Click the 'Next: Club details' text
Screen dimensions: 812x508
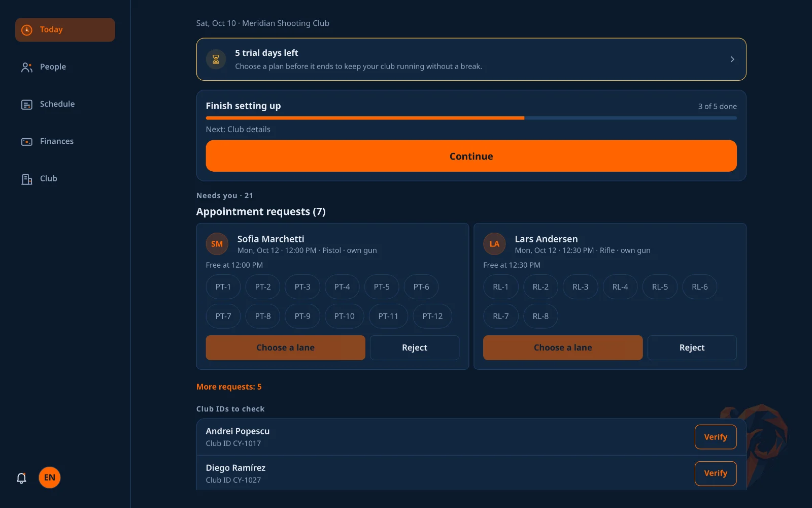[x=238, y=130]
